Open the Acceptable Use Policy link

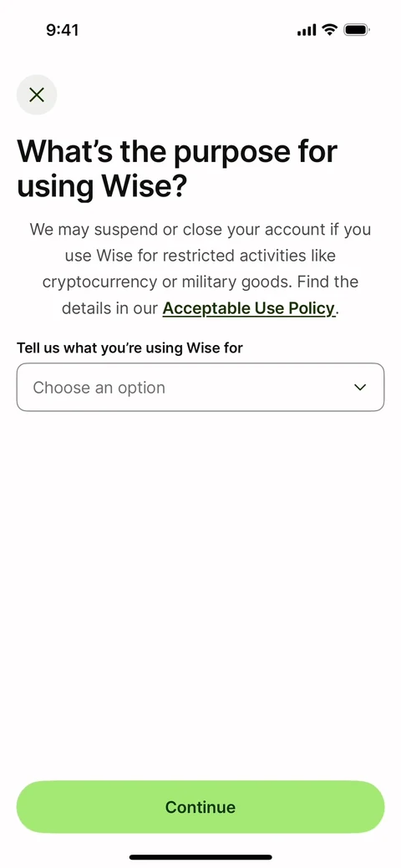click(x=249, y=308)
